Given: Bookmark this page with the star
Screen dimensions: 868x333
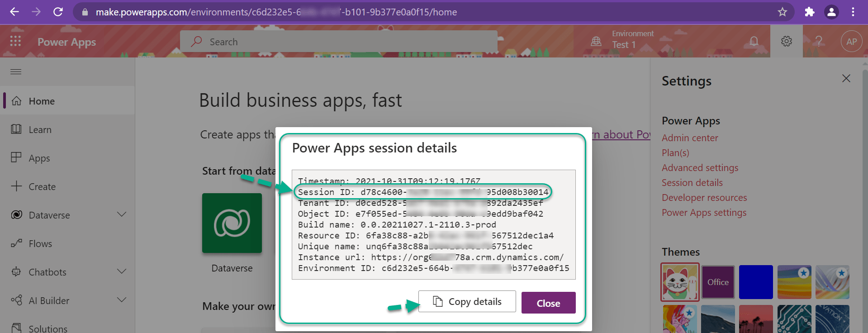Looking at the screenshot, I should (783, 12).
